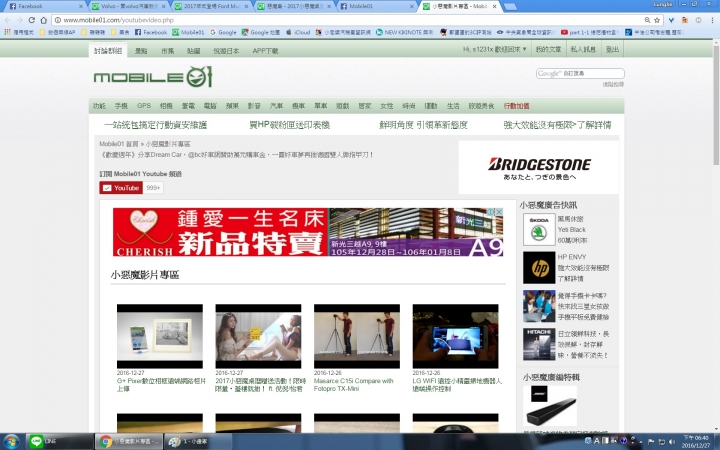
Task: Open the APP下載 top menu item
Action: (x=265, y=51)
